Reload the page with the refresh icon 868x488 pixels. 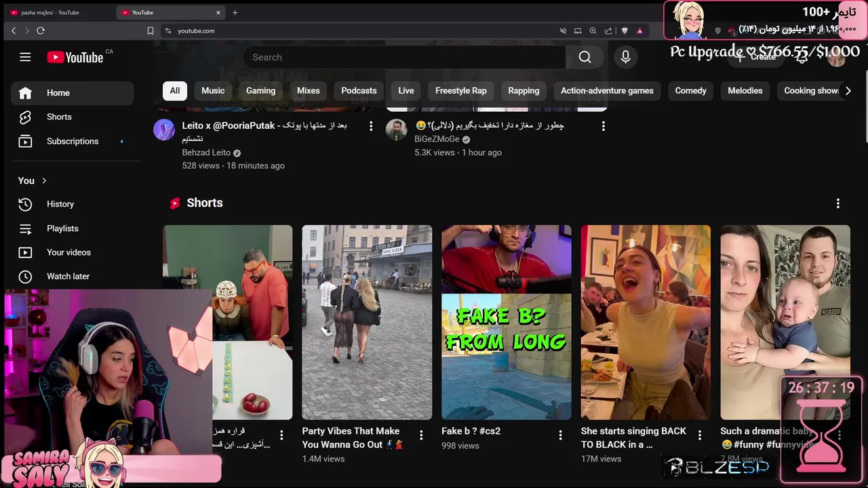(x=41, y=30)
